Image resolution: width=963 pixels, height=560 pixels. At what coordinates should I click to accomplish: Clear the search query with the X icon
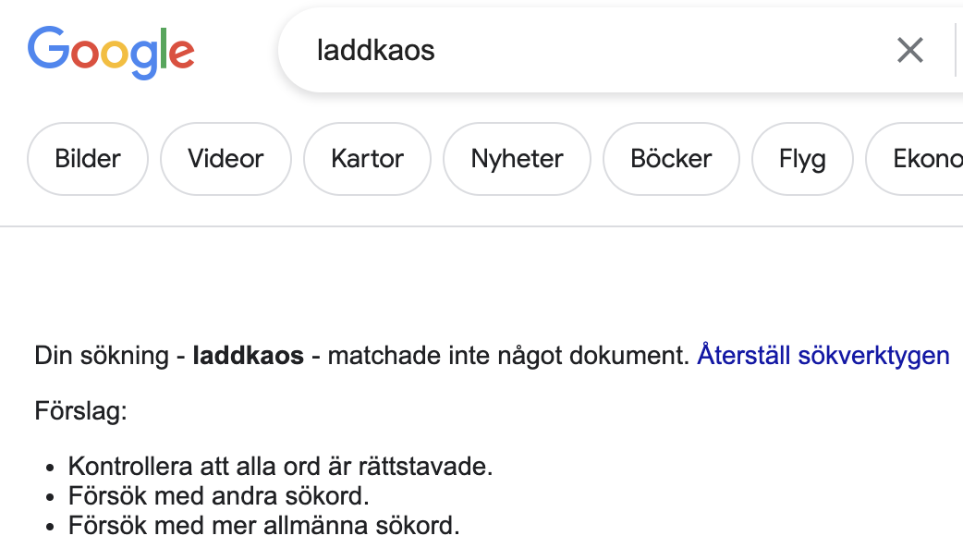(909, 50)
